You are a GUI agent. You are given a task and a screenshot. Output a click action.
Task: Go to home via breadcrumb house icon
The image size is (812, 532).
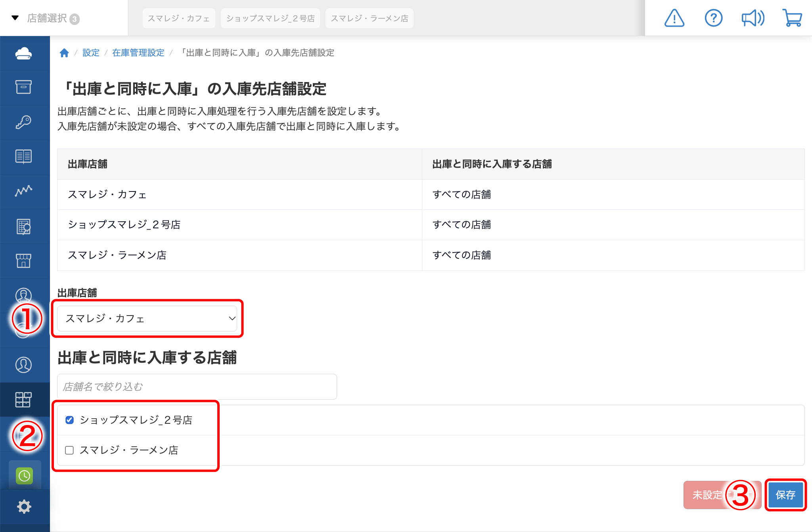(64, 53)
